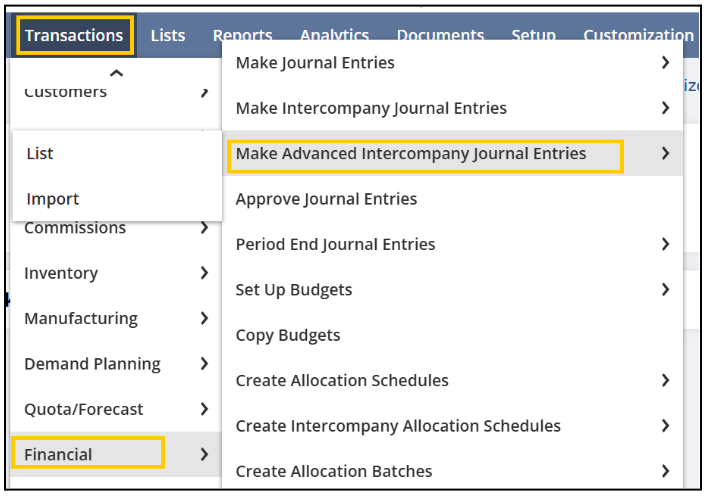Expand chevron beside Set Up Budgets
The image size is (714, 500).
coord(666,290)
